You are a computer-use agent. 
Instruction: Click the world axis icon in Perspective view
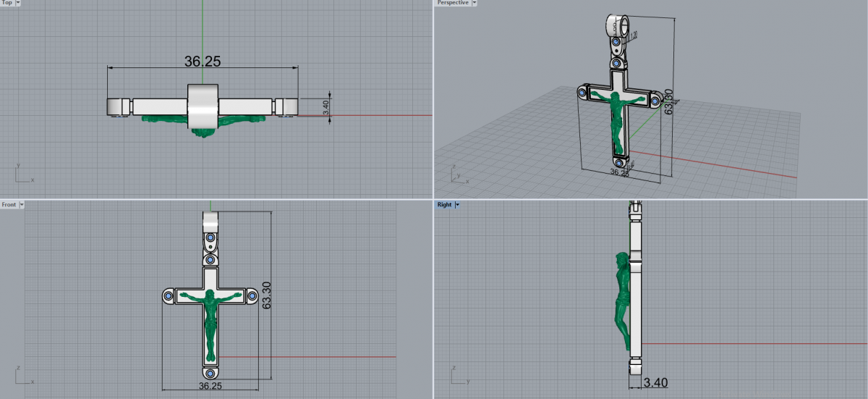457,174
